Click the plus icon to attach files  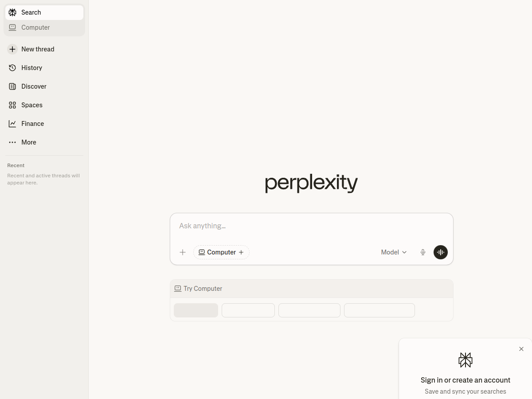(182, 252)
